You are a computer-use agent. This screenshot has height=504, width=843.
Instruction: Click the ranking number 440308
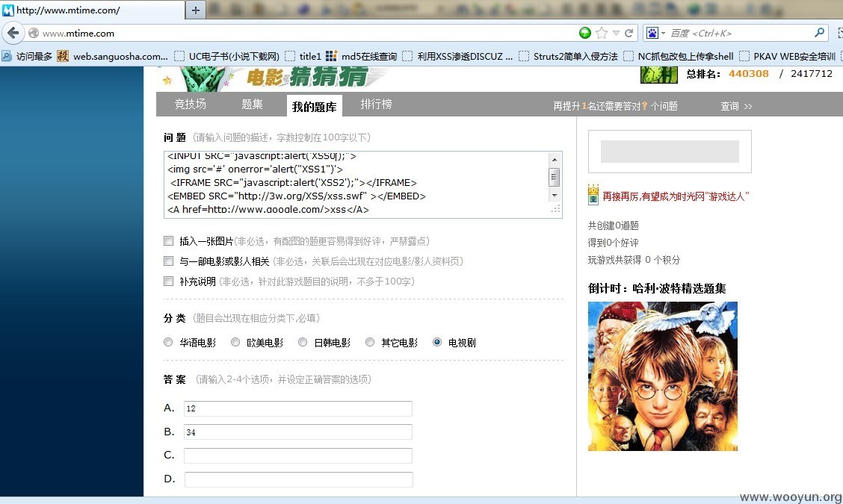click(748, 74)
